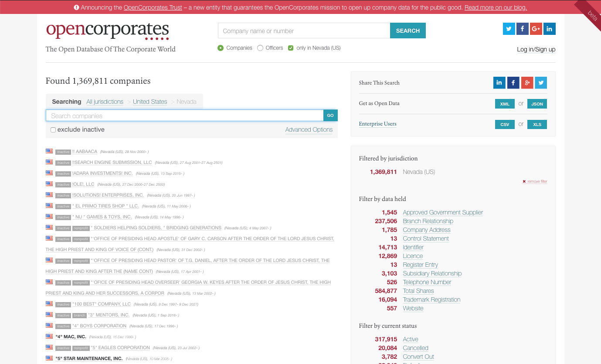Screen dimensions: 601x364
Task: Open " NU " GAMES & TOYS, INC. result
Action: point(102,217)
